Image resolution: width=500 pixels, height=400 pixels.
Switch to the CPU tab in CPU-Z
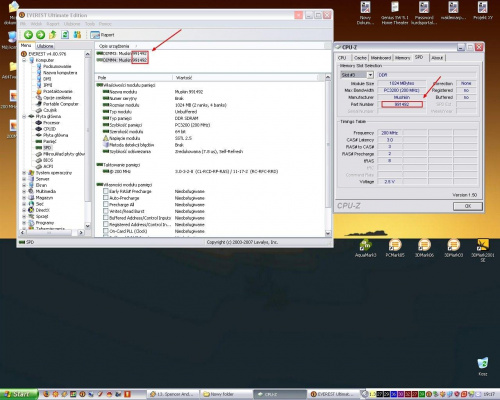342,58
